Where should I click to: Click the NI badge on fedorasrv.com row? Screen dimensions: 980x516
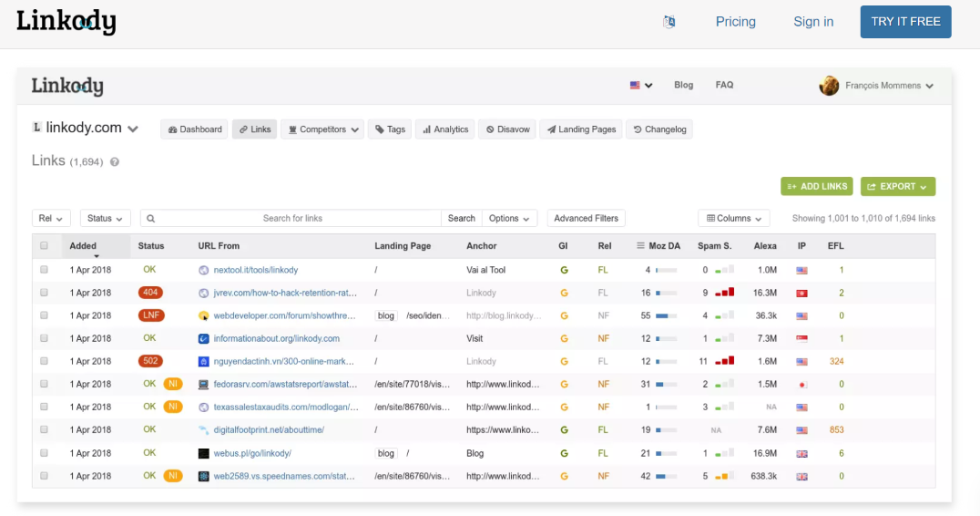pos(172,384)
